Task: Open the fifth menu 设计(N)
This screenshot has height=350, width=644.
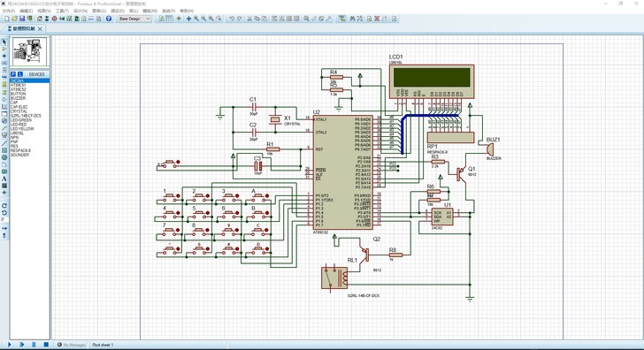Action: (x=80, y=11)
